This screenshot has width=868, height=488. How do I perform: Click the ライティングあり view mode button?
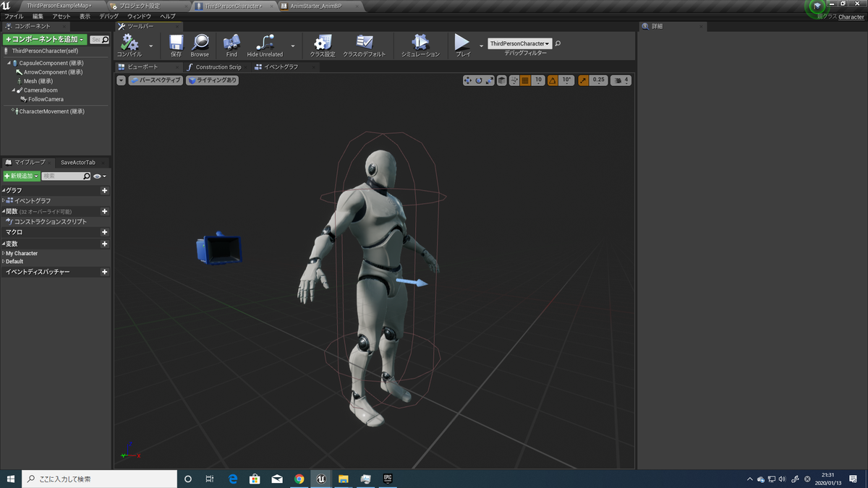[x=212, y=80]
